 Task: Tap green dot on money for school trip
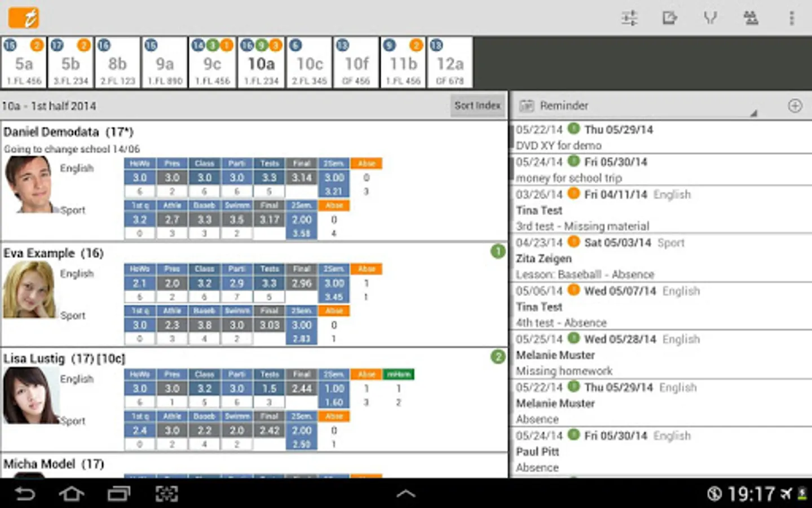[x=573, y=161]
